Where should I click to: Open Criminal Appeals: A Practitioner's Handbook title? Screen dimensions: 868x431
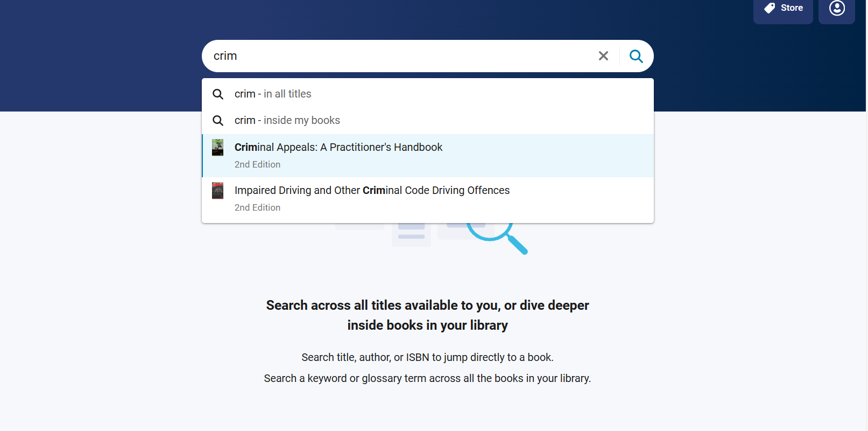click(x=338, y=148)
